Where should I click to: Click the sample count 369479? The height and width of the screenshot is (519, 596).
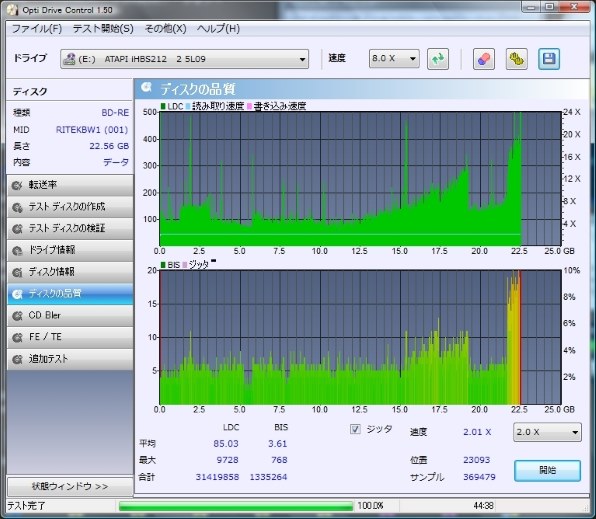[479, 477]
